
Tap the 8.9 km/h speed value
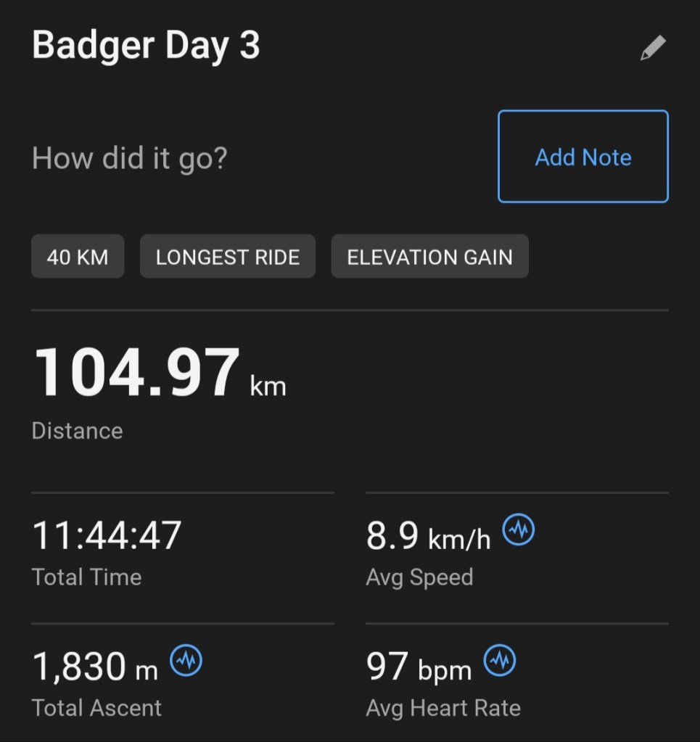(x=428, y=537)
